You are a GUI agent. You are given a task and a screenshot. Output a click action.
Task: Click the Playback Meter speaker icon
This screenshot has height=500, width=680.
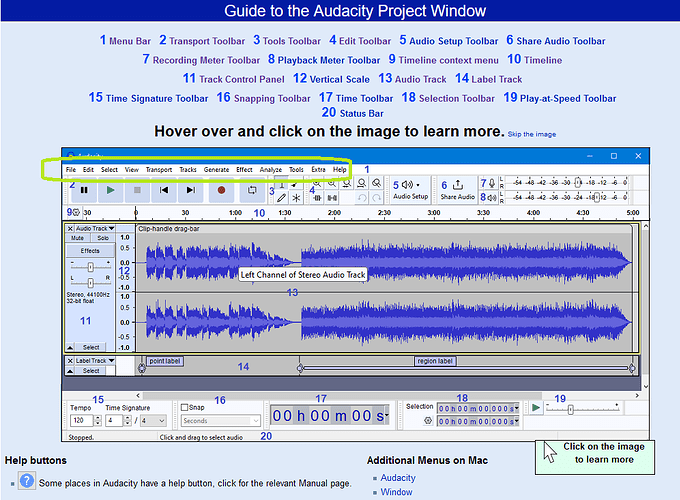click(492, 198)
